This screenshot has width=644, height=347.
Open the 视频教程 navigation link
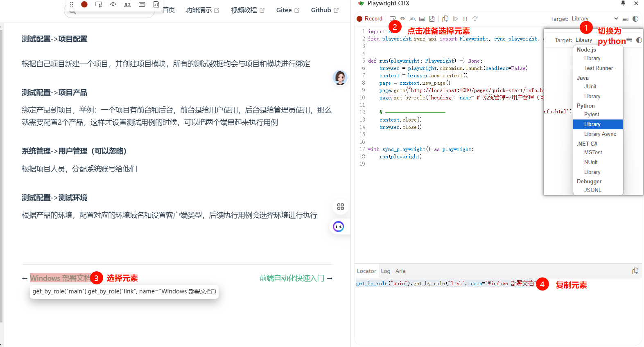[x=248, y=10]
